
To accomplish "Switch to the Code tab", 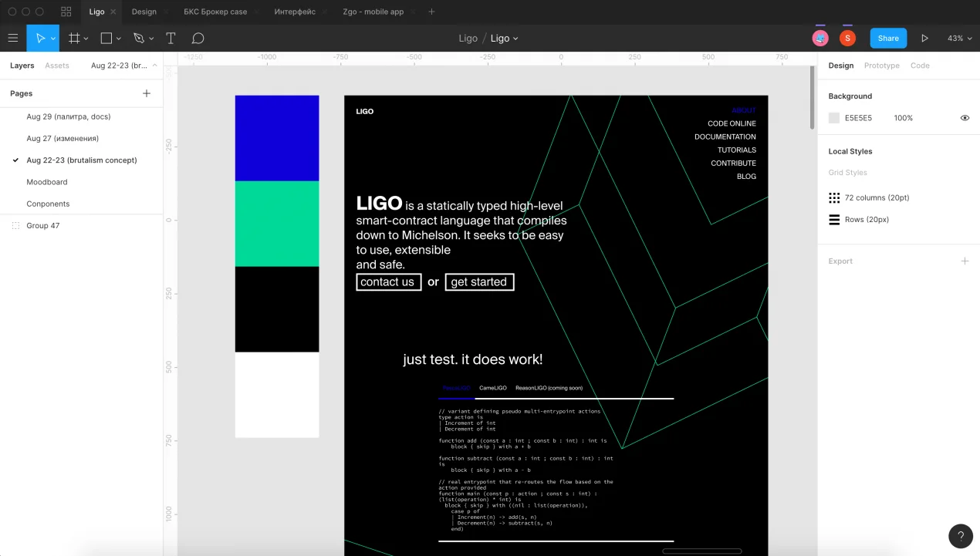I will (x=920, y=66).
